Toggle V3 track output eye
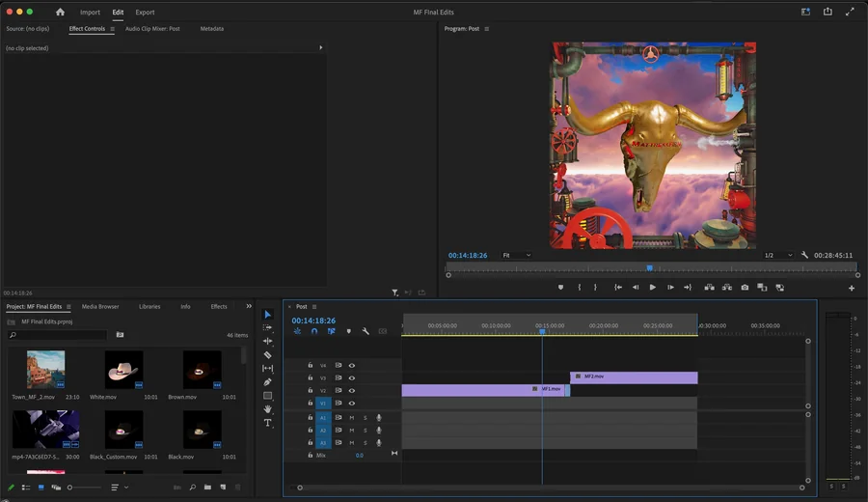The image size is (868, 502). [x=351, y=377]
